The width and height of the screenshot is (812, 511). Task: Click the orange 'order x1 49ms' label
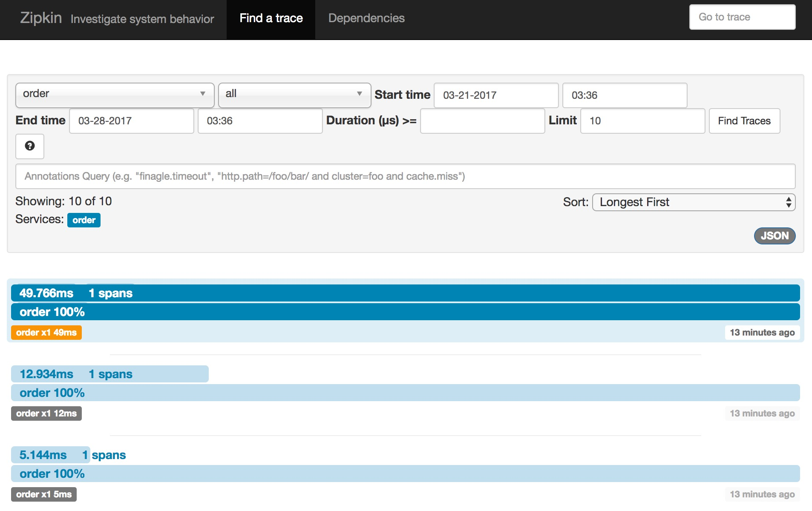[46, 333]
